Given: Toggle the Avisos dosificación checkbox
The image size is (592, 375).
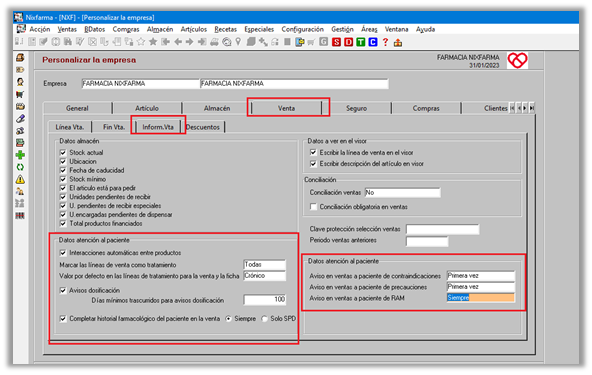Looking at the screenshot, I should (63, 290).
